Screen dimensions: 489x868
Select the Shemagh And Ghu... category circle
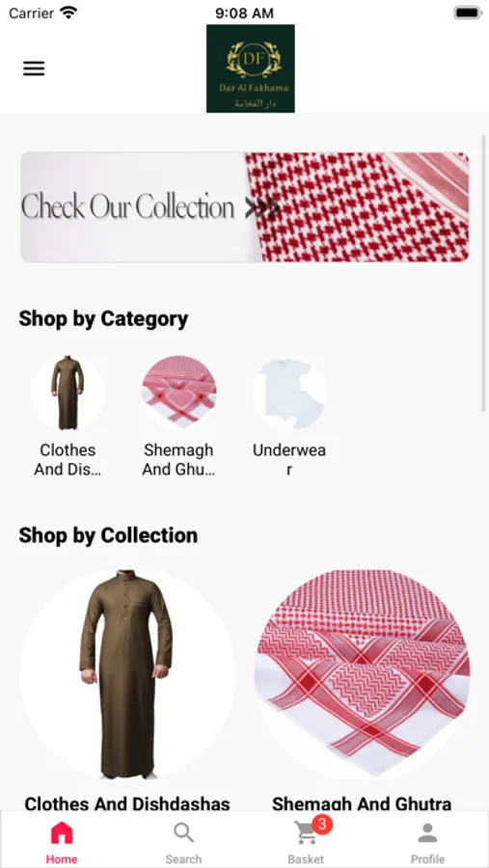pyautogui.click(x=178, y=393)
